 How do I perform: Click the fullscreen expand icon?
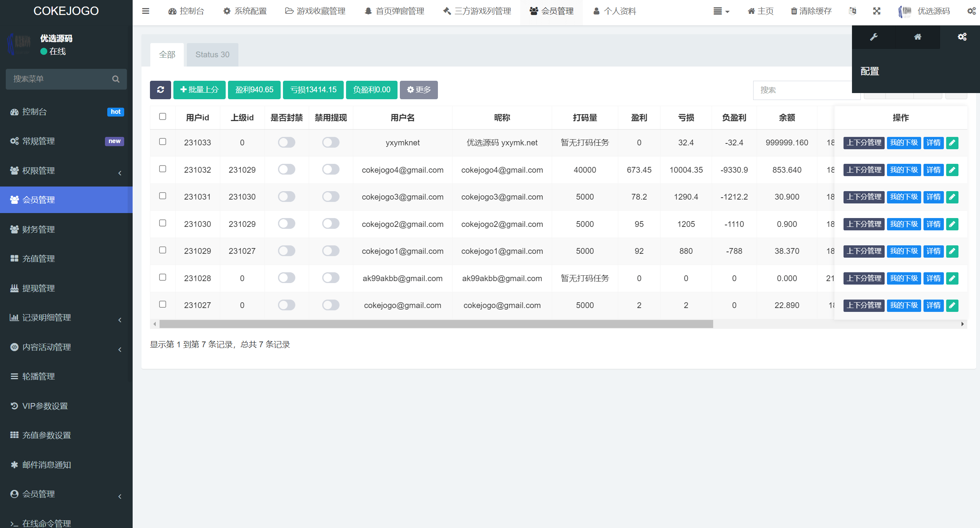click(877, 11)
